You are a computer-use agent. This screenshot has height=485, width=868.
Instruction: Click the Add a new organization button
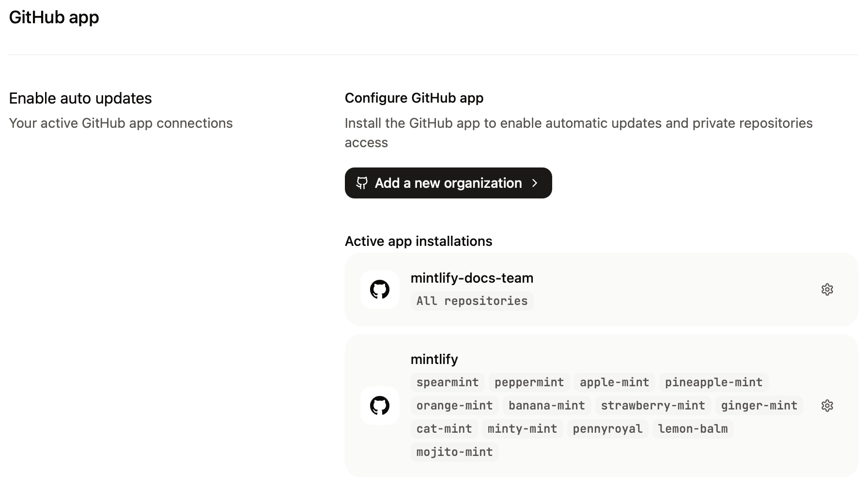(448, 183)
